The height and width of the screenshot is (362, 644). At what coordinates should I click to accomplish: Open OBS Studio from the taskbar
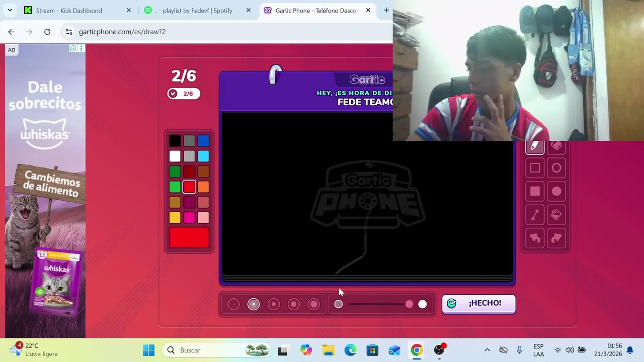tap(439, 350)
